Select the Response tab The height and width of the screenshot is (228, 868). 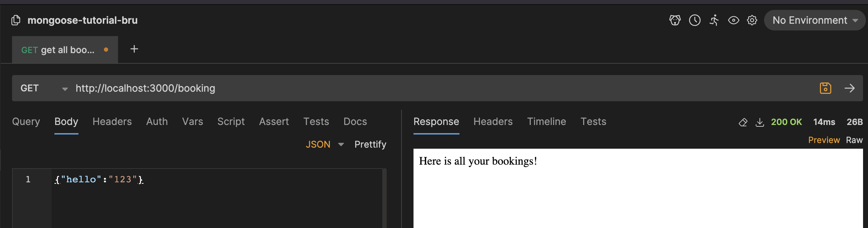(436, 121)
